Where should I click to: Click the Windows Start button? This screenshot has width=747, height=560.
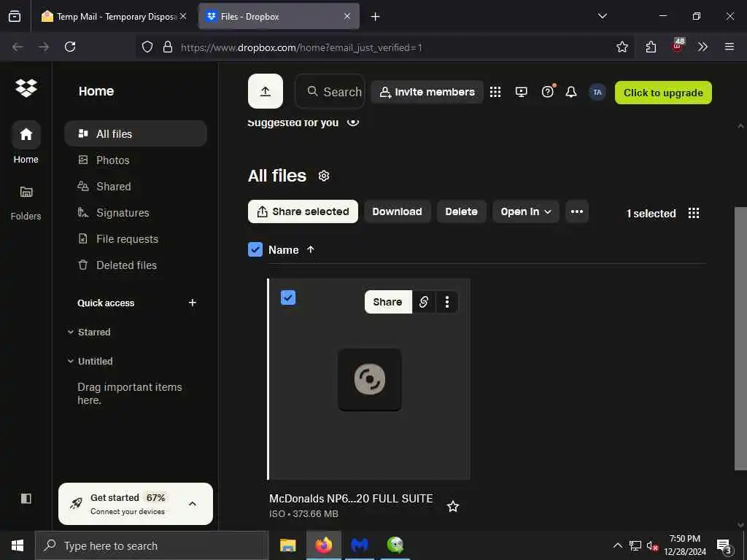click(18, 545)
